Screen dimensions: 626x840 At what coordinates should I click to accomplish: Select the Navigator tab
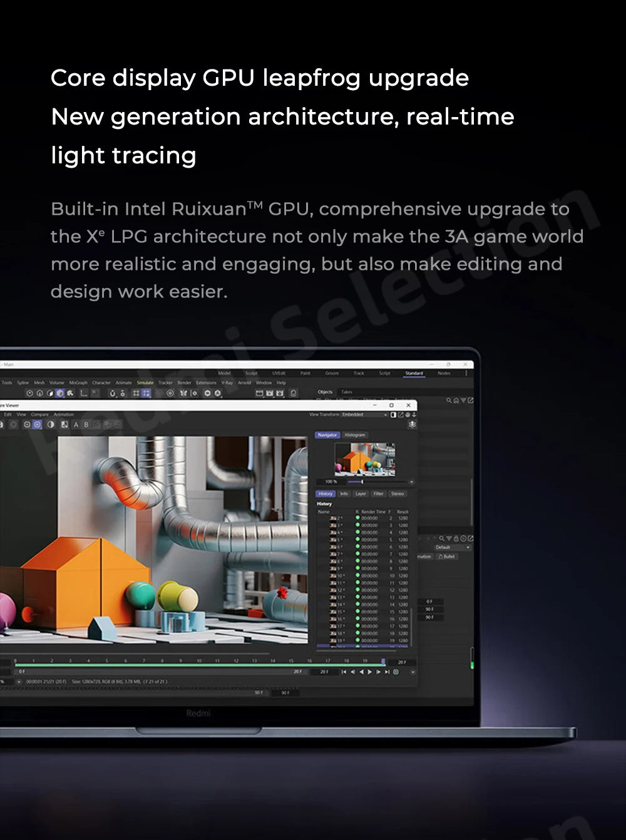click(x=327, y=434)
